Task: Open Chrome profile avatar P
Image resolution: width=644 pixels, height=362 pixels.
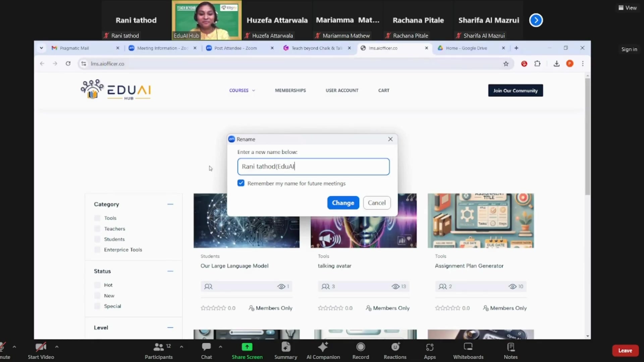Action: (570, 64)
